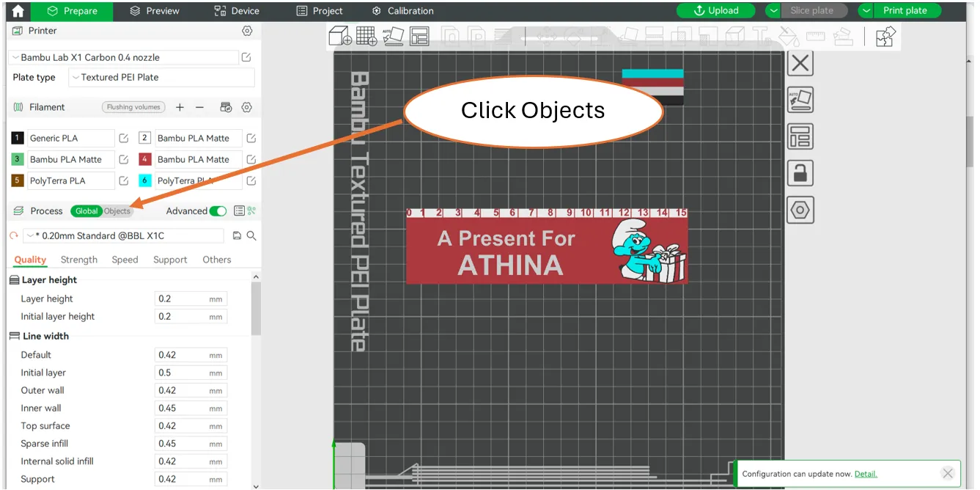Viewport: 980px width, 490px height.
Task: Click the Layer height input field
Action: pyautogui.click(x=191, y=299)
